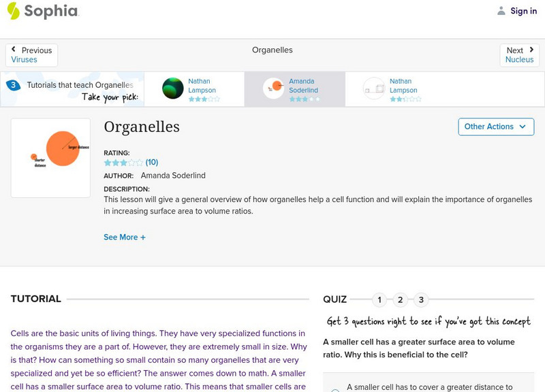
Task: Expand description with See More +
Action: 125,238
